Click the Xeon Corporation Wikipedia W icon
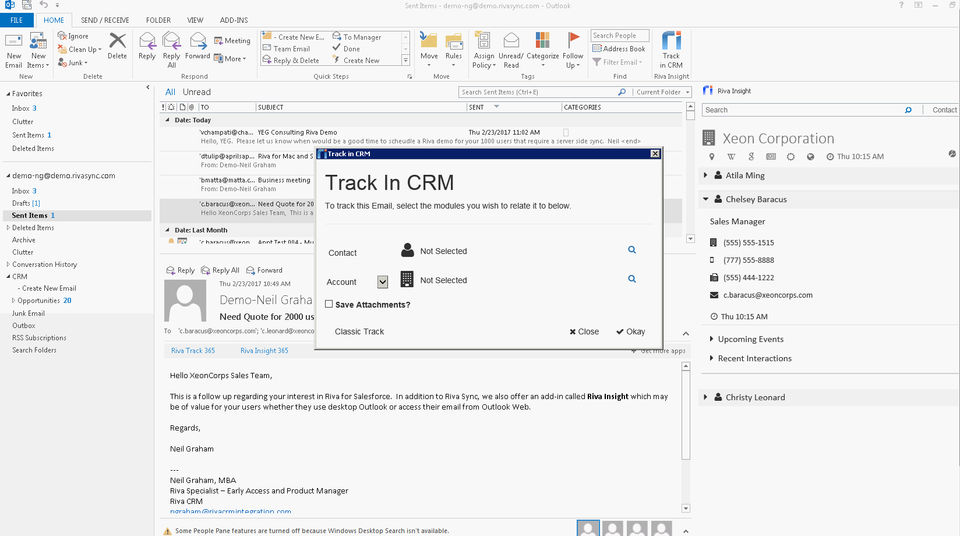Image resolution: width=960 pixels, height=536 pixels. click(x=731, y=157)
